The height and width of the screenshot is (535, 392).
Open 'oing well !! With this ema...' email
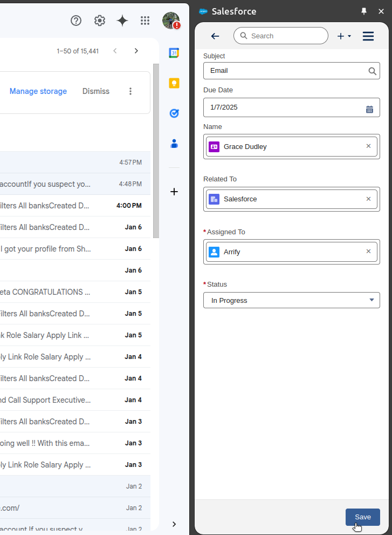point(75,443)
